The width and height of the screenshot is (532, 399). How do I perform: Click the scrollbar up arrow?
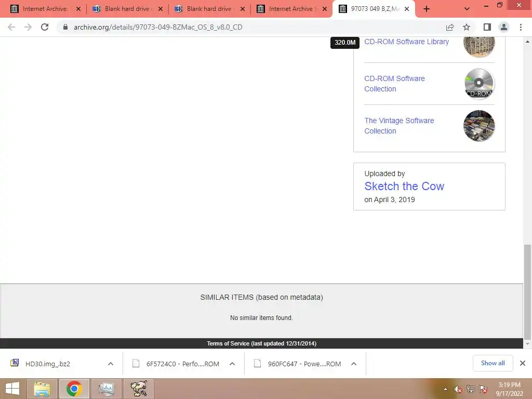click(x=527, y=42)
